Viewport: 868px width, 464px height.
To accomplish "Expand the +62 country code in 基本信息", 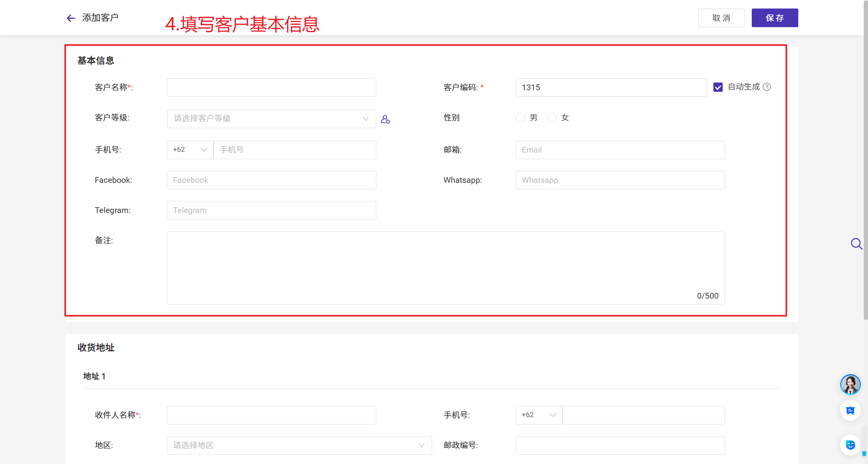I will pos(190,150).
